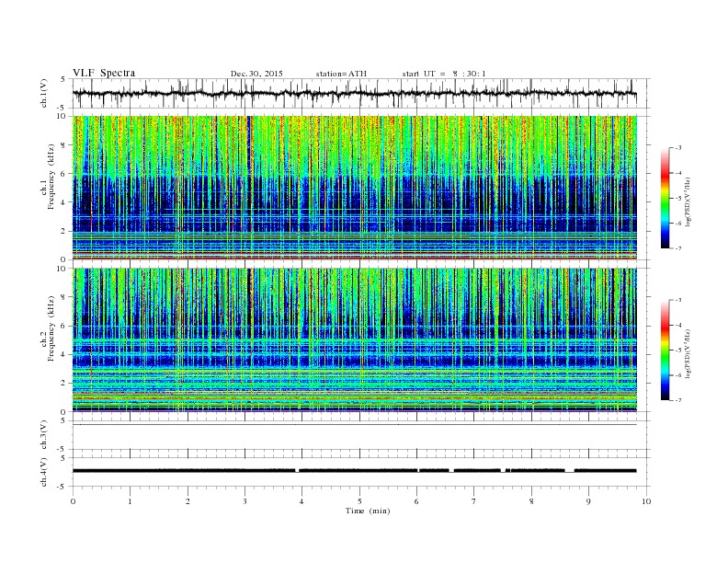Viewport: 728px width, 563px height.
Task: Click the "VLF Spectra" plot title
Action: coord(104,73)
